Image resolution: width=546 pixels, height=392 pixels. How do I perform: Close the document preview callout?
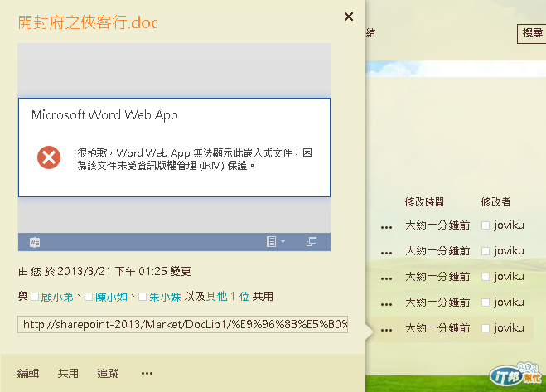349,17
